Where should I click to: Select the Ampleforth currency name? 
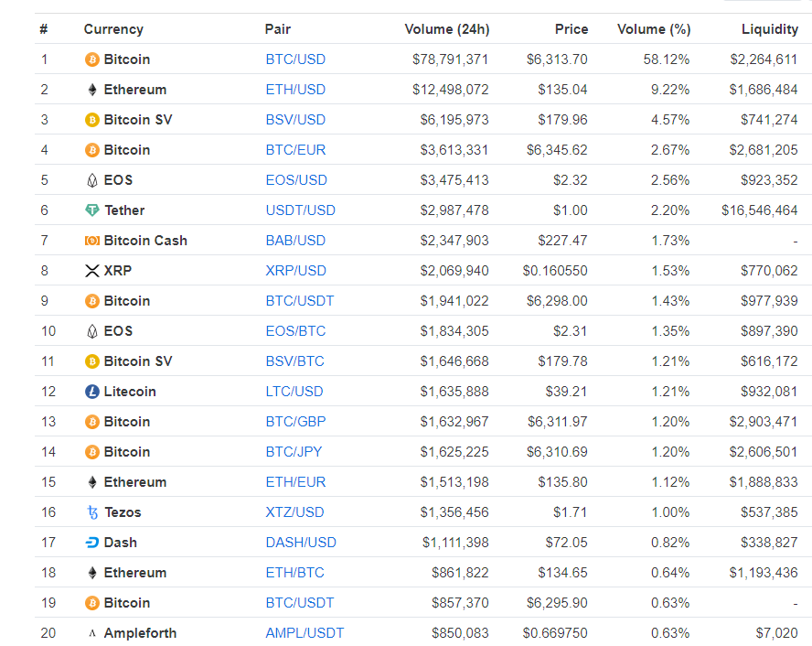pos(140,633)
